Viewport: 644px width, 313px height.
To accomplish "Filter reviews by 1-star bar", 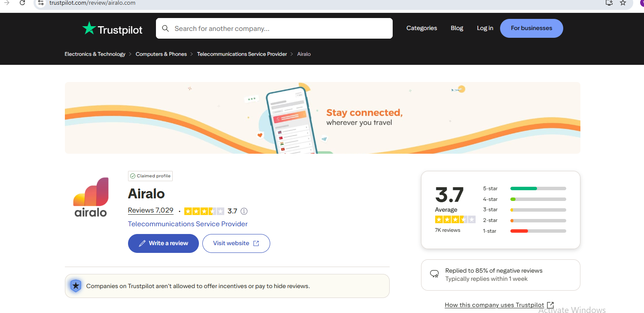I will tap(538, 231).
